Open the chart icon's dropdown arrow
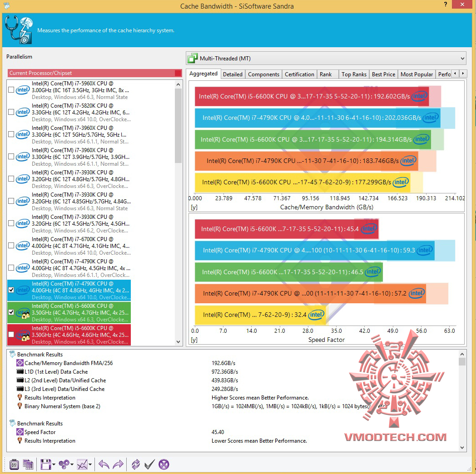This screenshot has height=474, width=476. click(x=90, y=464)
